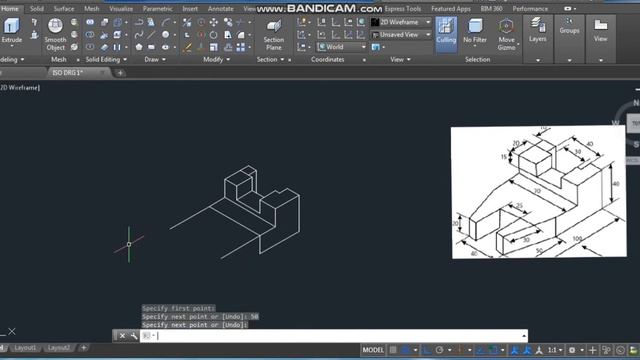640x360 pixels.
Task: Open the Insert ribbon tab
Action: (x=190, y=9)
